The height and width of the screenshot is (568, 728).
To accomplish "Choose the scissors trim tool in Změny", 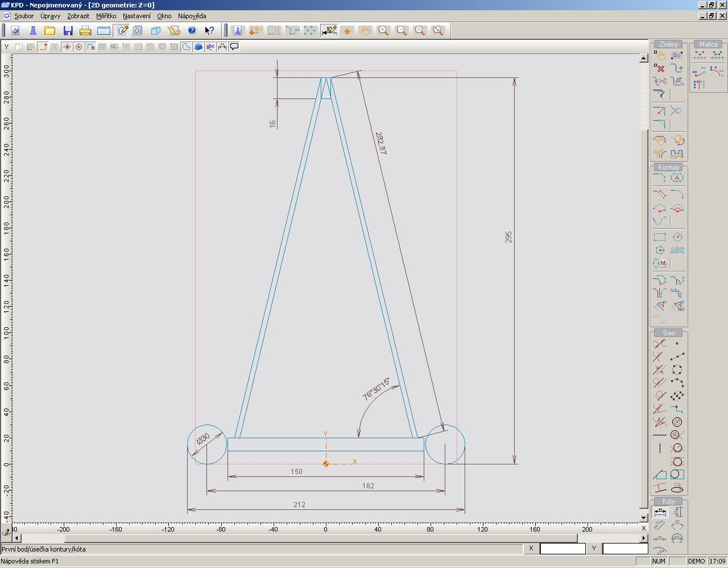I will coord(659,81).
